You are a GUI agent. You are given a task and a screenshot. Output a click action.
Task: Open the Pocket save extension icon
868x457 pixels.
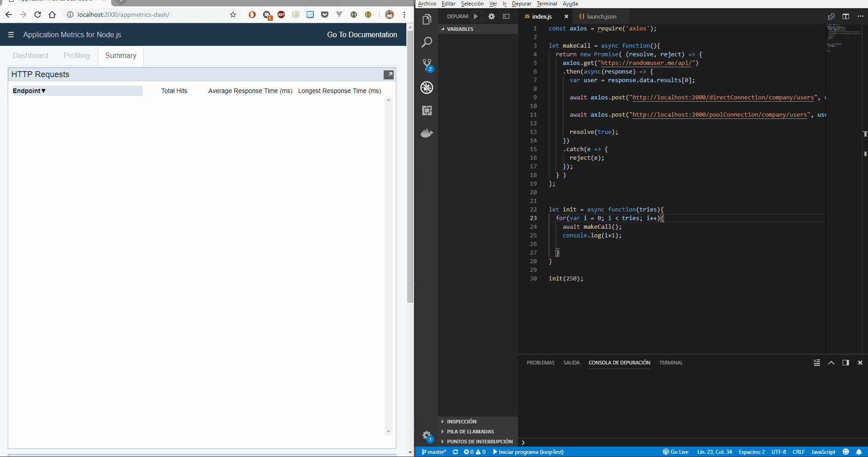pos(325,15)
